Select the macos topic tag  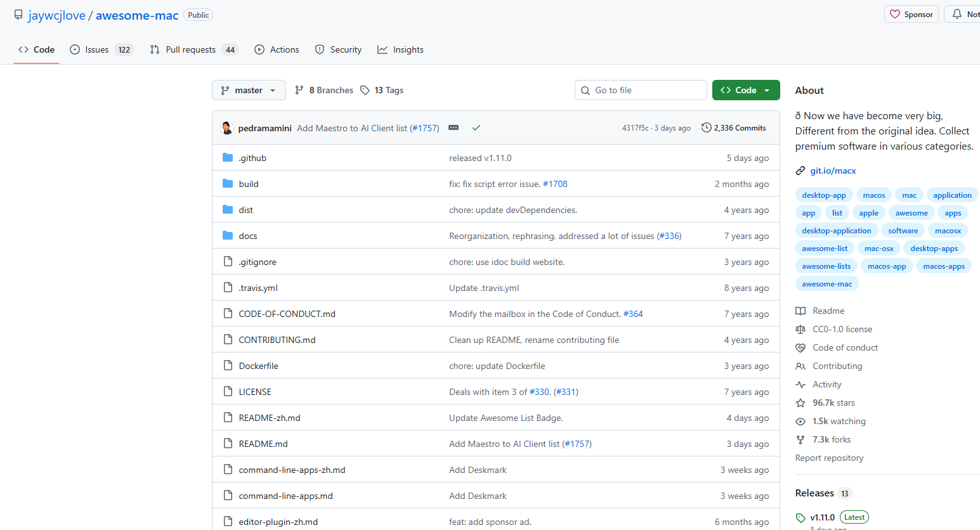(x=874, y=195)
